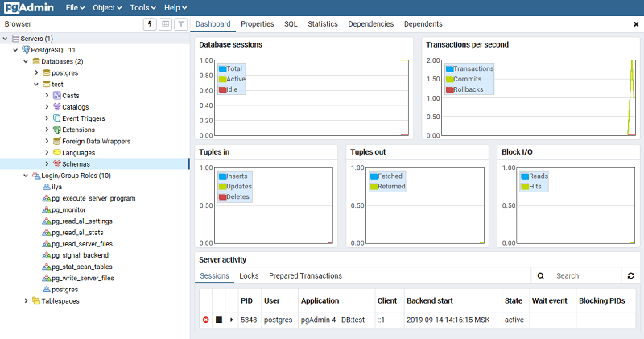This screenshot has width=644, height=339.
Task: Open the Prepared Transactions tab
Action: [x=305, y=275]
